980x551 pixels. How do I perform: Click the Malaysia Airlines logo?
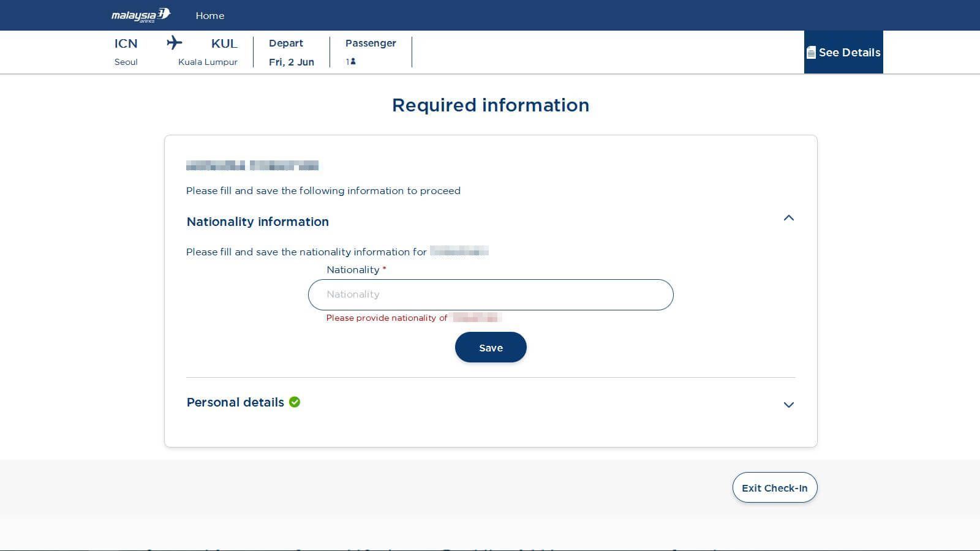140,15
